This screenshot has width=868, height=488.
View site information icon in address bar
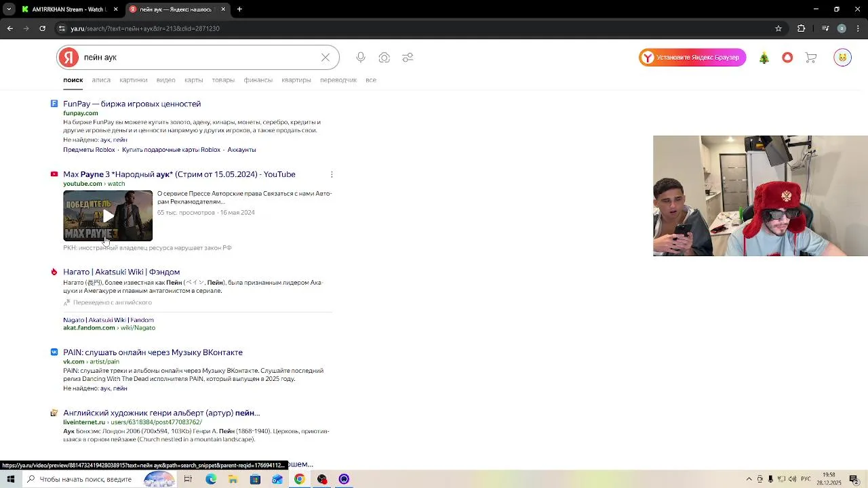(x=62, y=28)
